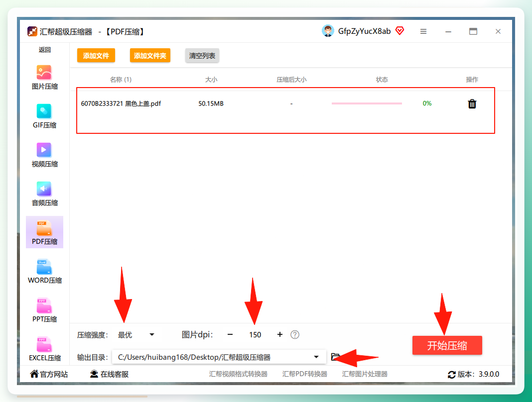Check for updates via refresh version icon
Screen dimensions: 532x402
452,375
